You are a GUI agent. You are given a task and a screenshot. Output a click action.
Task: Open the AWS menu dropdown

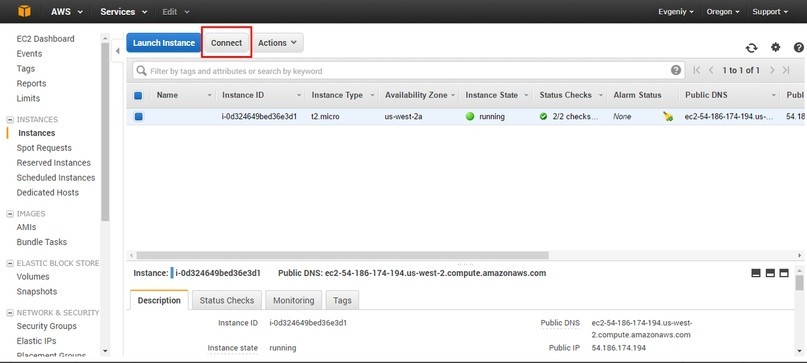[x=66, y=11]
